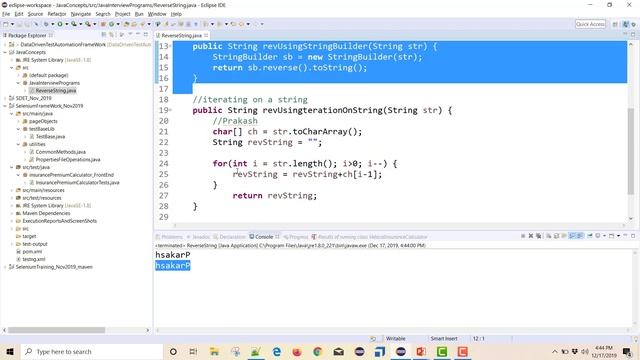Viewport: 640px width, 360px height.
Task: Click the Open Perspective icon near Quick Access
Action: click(615, 24)
